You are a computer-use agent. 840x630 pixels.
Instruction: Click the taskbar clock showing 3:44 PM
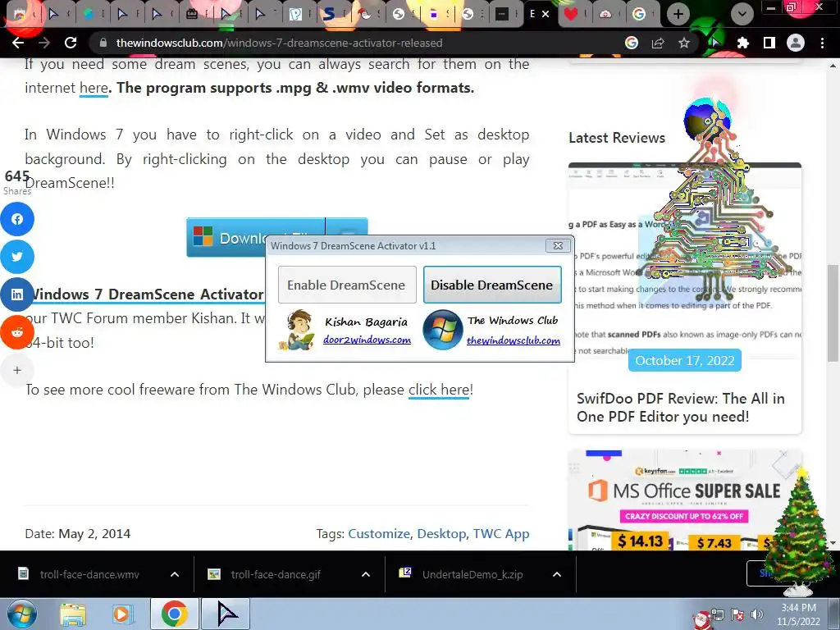click(798, 614)
